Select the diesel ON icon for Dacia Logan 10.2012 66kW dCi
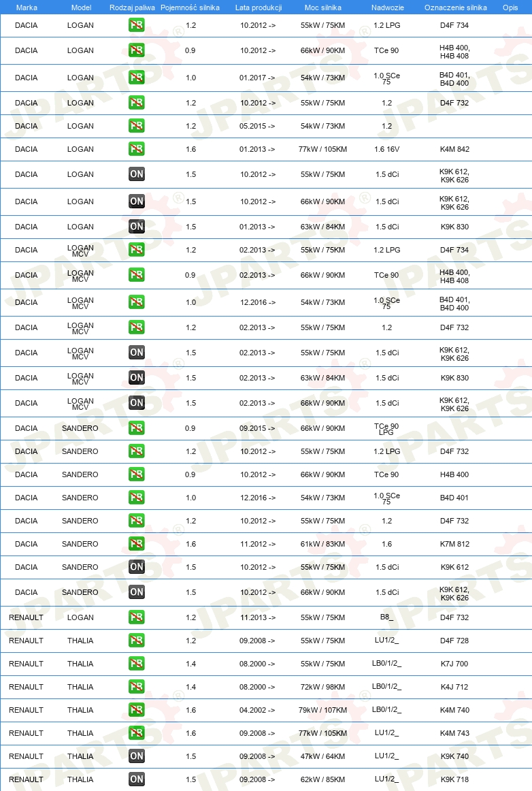532x791 pixels. coord(136,201)
